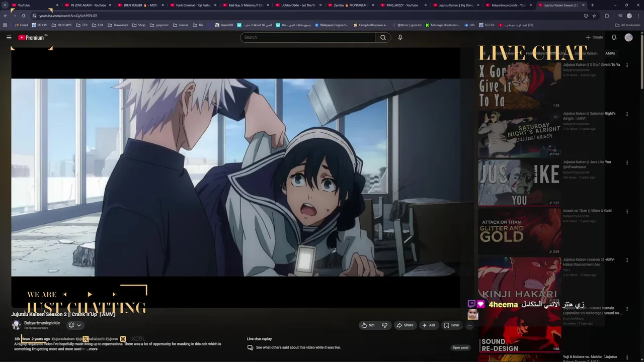The image size is (644, 362).
Task: Click the search magnifier button
Action: tap(383, 37)
